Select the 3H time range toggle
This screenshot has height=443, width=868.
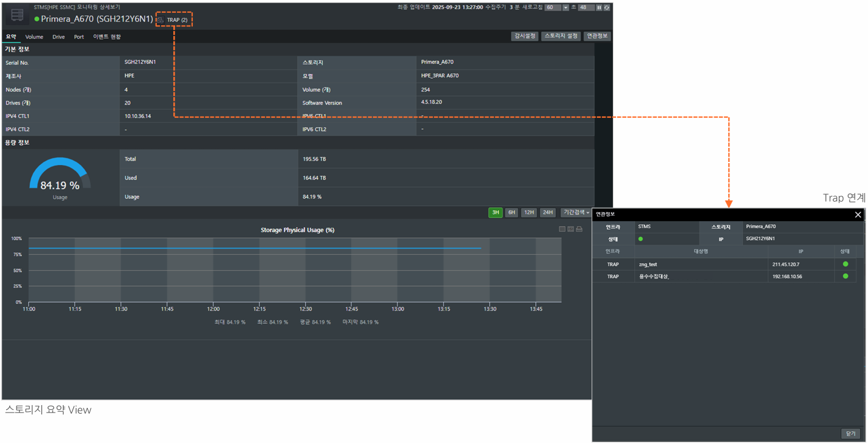coord(496,213)
